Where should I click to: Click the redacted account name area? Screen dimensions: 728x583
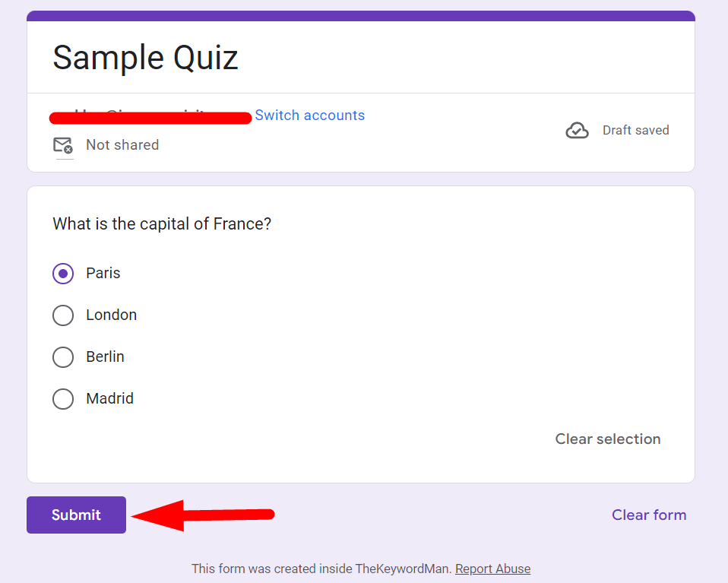[x=150, y=117]
